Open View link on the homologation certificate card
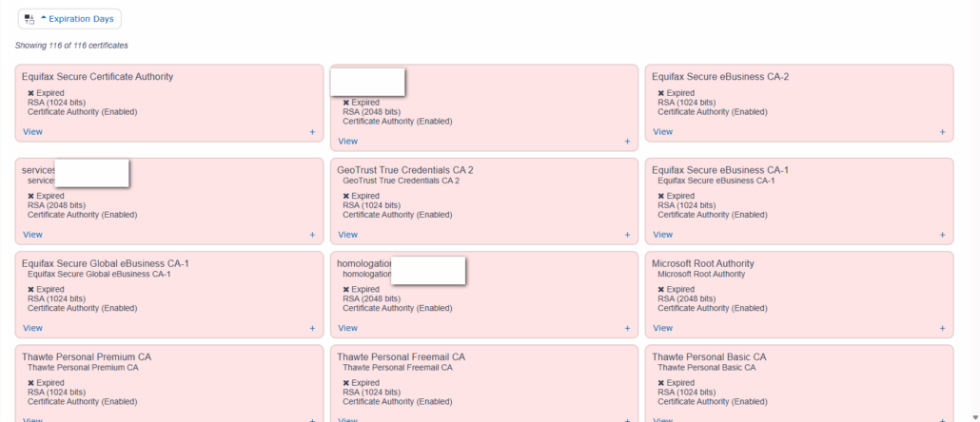Screen dimensions: 980x422 [347, 328]
